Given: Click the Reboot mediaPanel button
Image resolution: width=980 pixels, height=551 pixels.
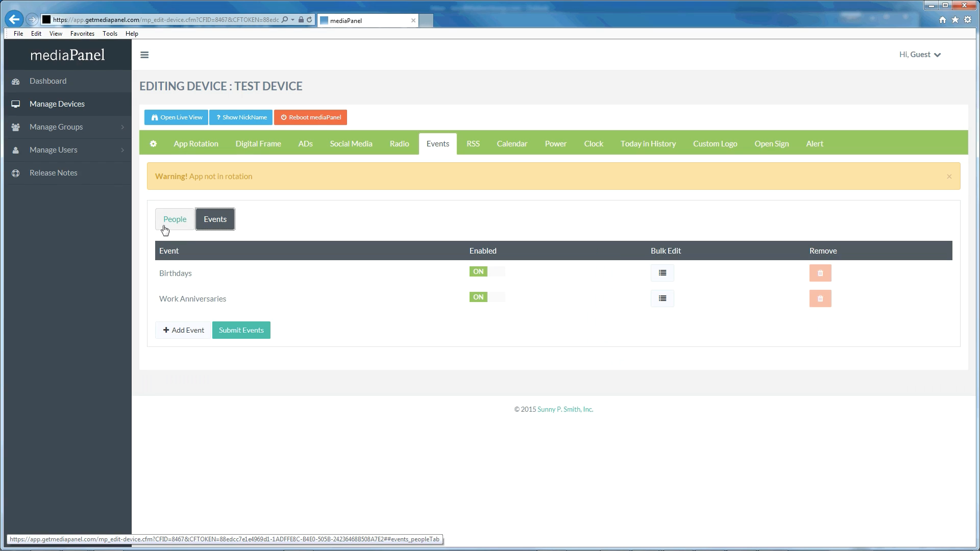Looking at the screenshot, I should click(310, 117).
